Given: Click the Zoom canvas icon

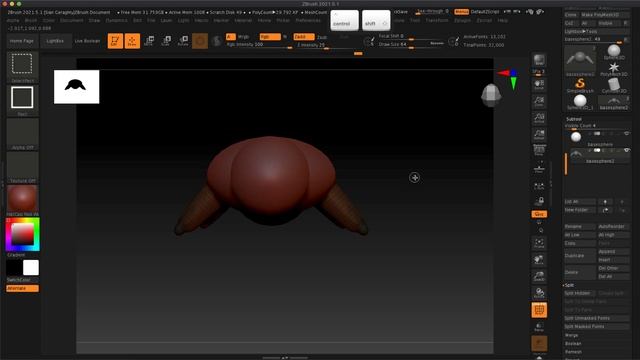Looking at the screenshot, I should (x=539, y=102).
